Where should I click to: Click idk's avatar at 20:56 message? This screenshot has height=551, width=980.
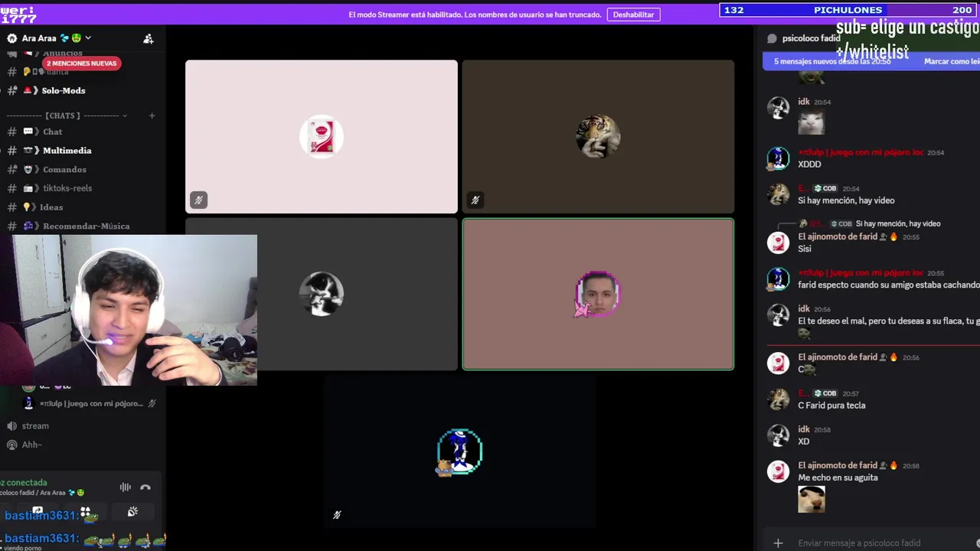point(779,315)
